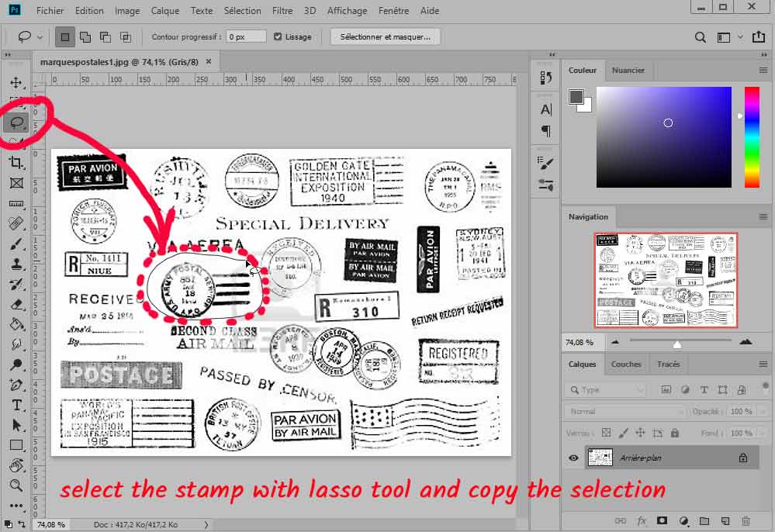Toggle lock image pixels brush icon

(x=623, y=433)
